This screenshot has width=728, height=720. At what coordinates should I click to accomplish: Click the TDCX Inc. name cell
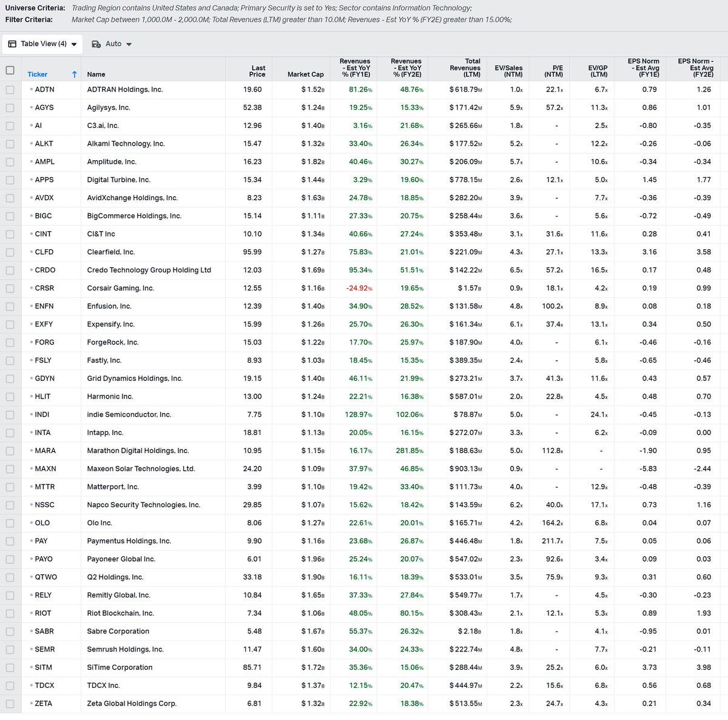(103, 686)
